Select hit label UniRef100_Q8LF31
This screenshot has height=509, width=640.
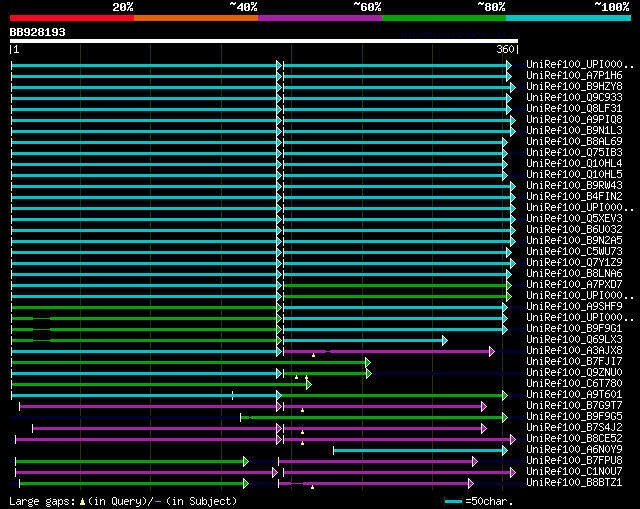[574, 109]
